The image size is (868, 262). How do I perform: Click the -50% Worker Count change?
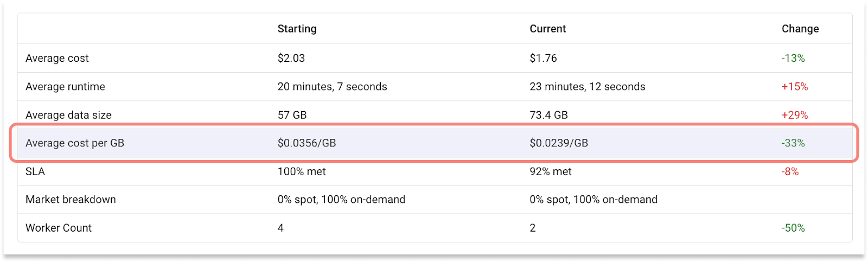[793, 228]
